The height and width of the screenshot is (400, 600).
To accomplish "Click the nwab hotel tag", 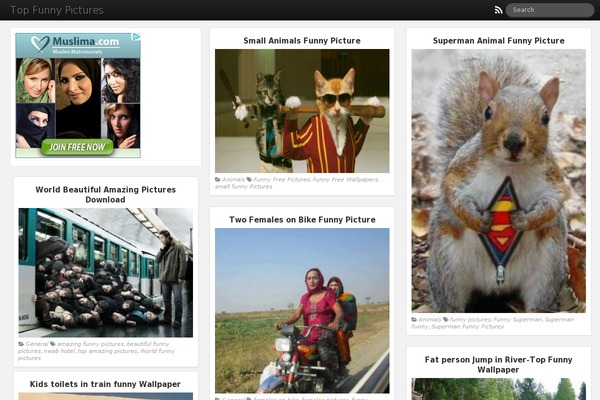I will tap(59, 351).
